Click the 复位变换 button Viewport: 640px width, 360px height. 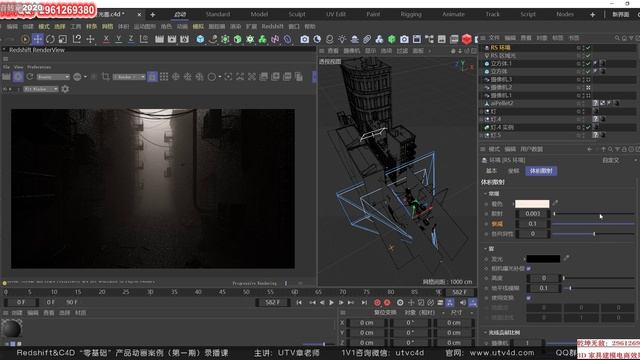(x=385, y=313)
